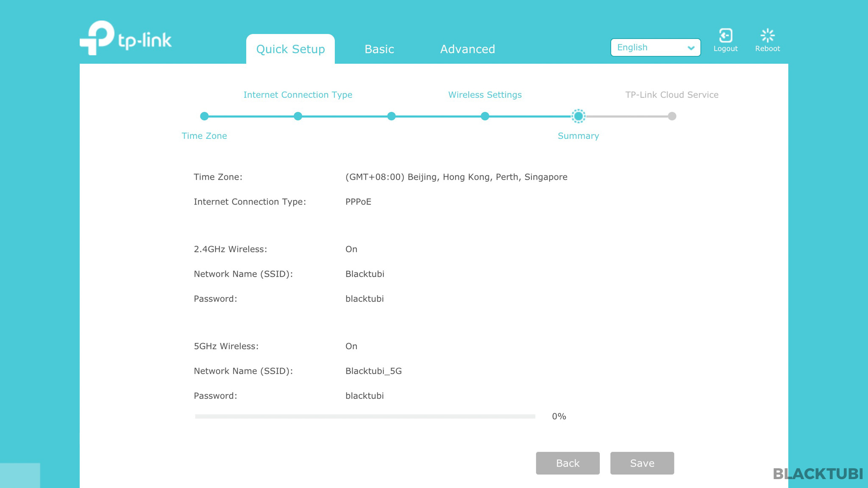Image resolution: width=868 pixels, height=488 pixels.
Task: Click the Time Zone step dot
Action: pos(204,116)
